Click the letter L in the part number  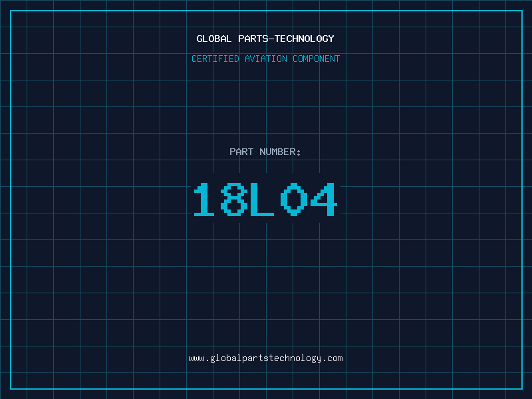coord(262,199)
